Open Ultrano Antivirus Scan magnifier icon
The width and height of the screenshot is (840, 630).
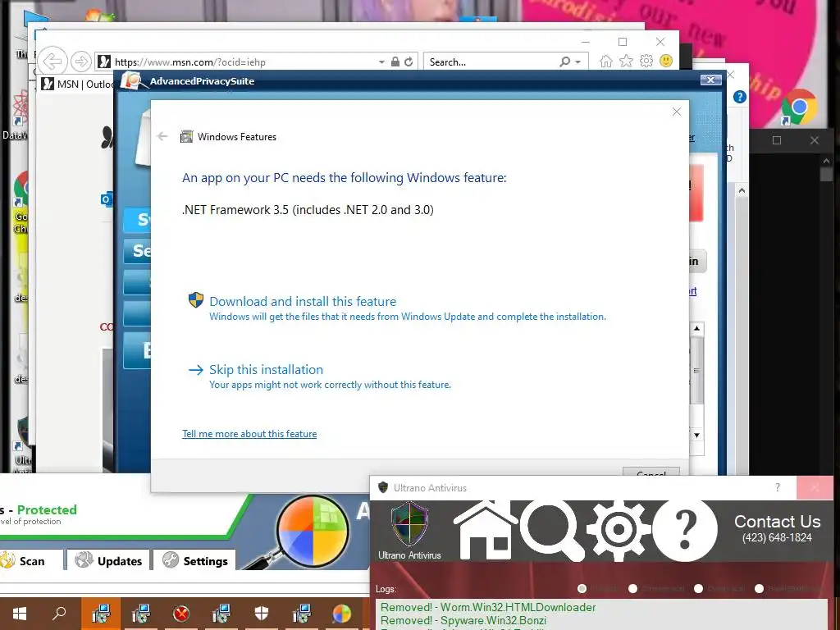coord(552,531)
